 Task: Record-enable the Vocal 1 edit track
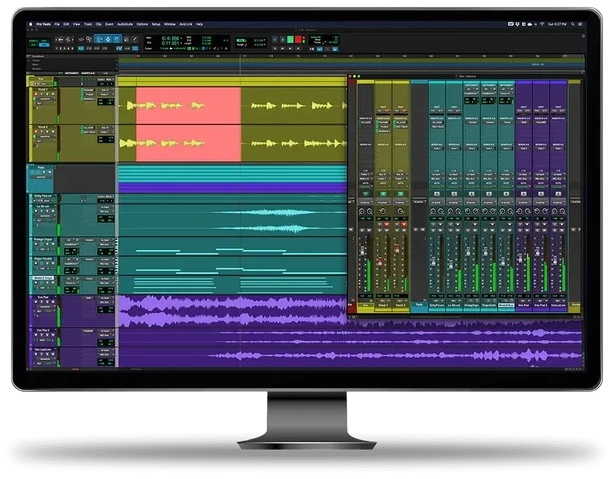(x=36, y=94)
